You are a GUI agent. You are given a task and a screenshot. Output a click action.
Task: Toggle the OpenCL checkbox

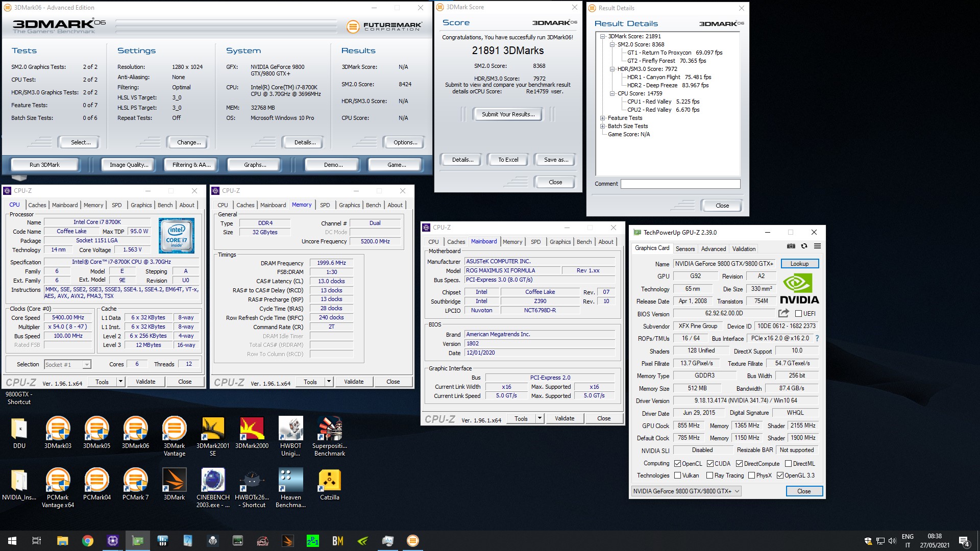(677, 464)
